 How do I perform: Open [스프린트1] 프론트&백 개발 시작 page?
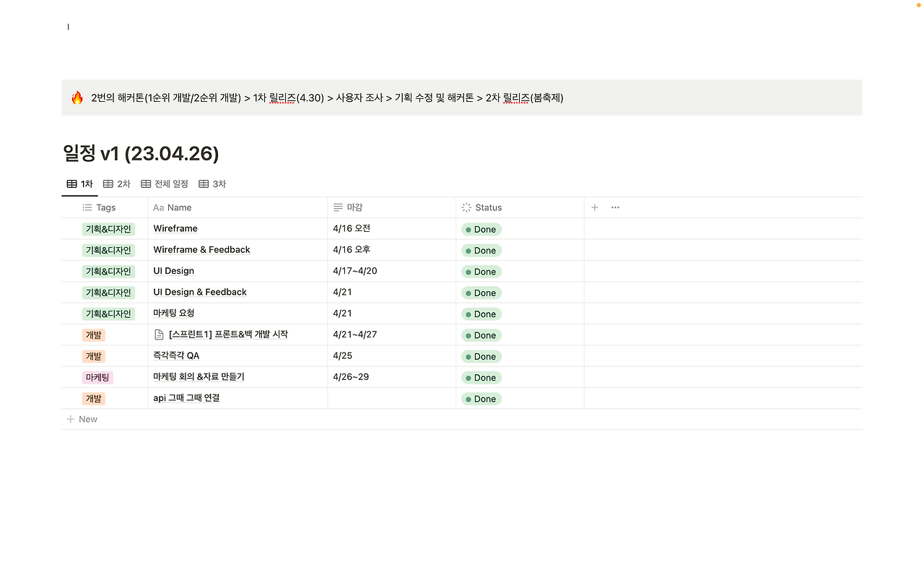pos(228,335)
